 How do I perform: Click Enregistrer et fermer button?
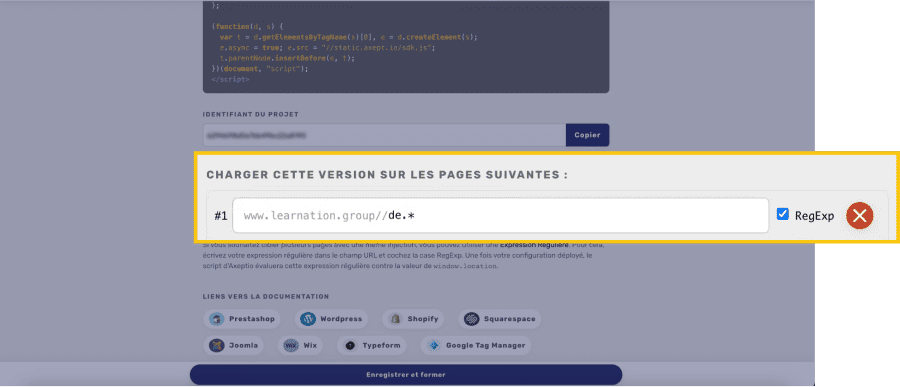tap(406, 375)
